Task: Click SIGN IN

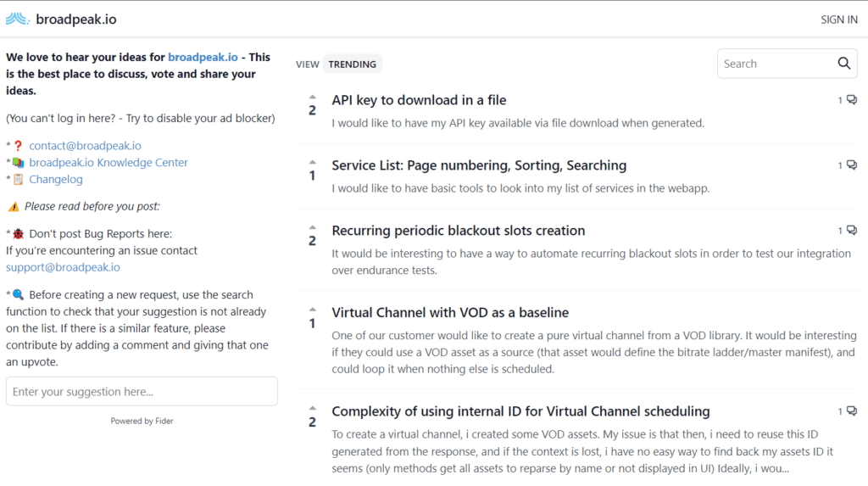Action: pyautogui.click(x=838, y=20)
